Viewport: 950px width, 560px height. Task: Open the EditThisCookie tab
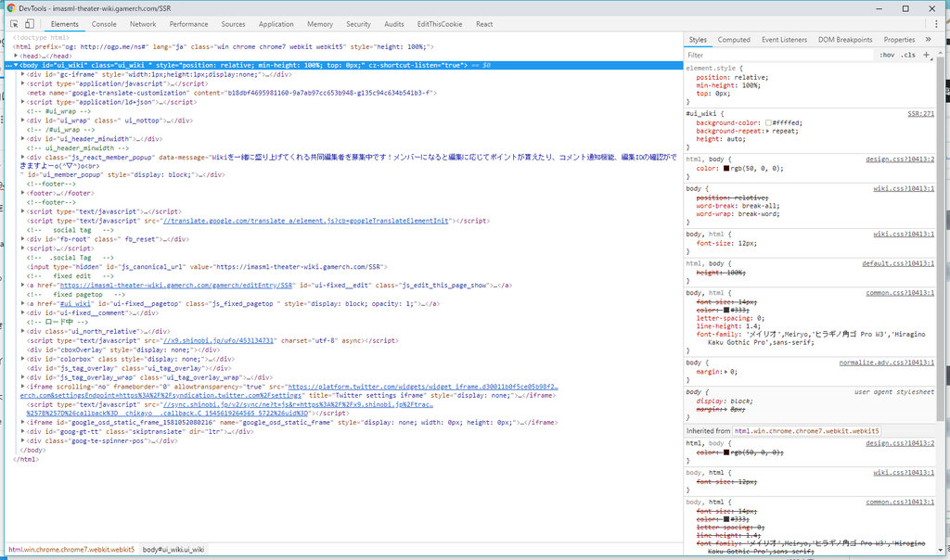click(439, 24)
